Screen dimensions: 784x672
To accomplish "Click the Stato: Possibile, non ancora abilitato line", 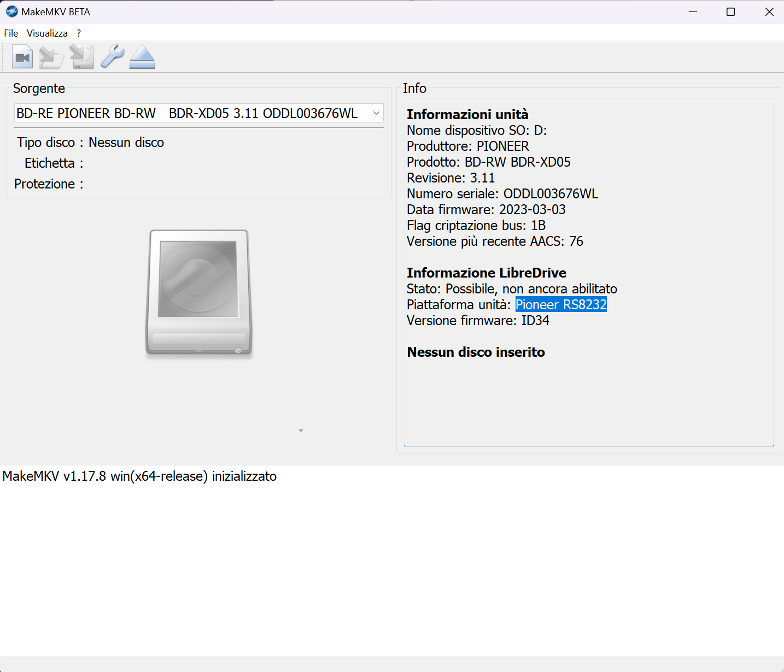I will (x=512, y=288).
